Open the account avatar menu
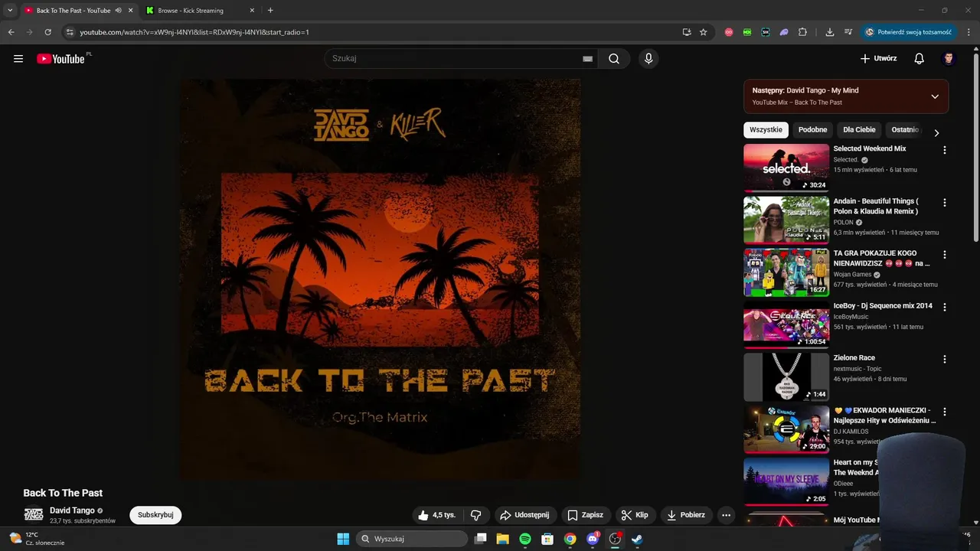The image size is (980, 551). tap(949, 59)
